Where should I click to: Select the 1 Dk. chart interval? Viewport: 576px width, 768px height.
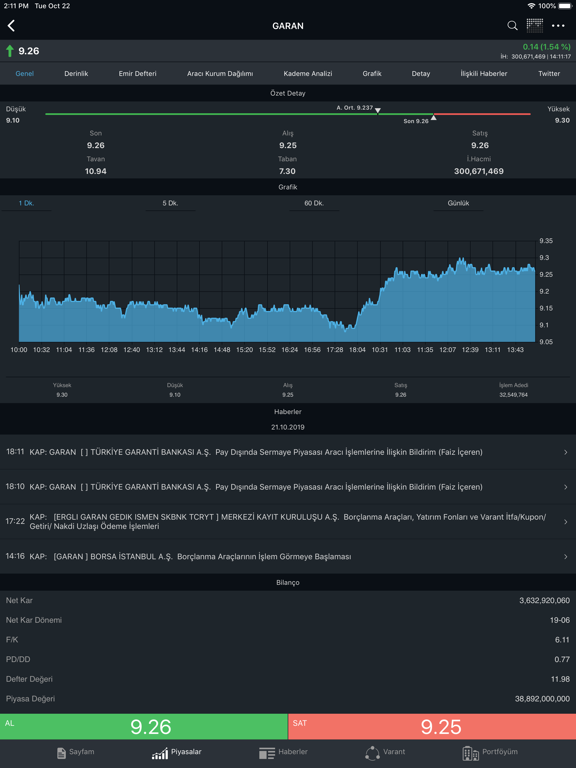[x=26, y=203]
